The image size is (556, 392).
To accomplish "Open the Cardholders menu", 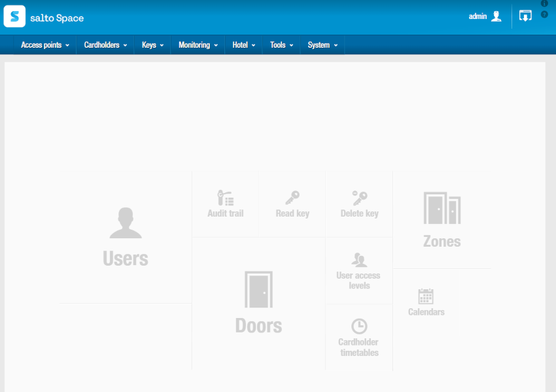I will click(105, 45).
